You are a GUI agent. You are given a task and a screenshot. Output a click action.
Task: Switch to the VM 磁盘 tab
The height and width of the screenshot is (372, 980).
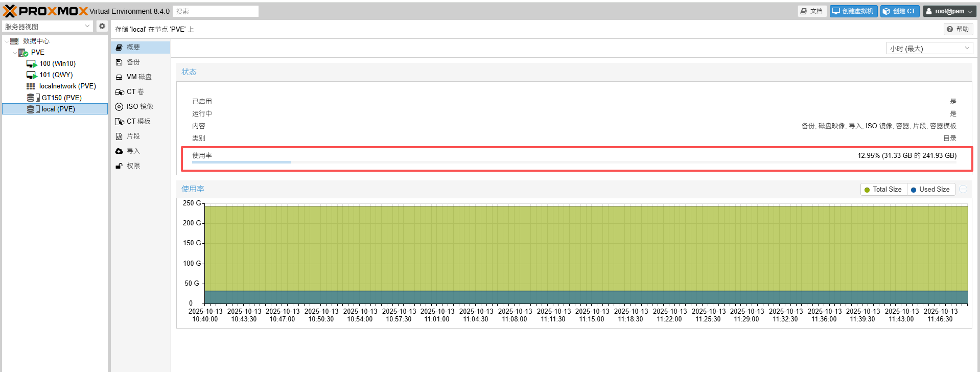139,77
